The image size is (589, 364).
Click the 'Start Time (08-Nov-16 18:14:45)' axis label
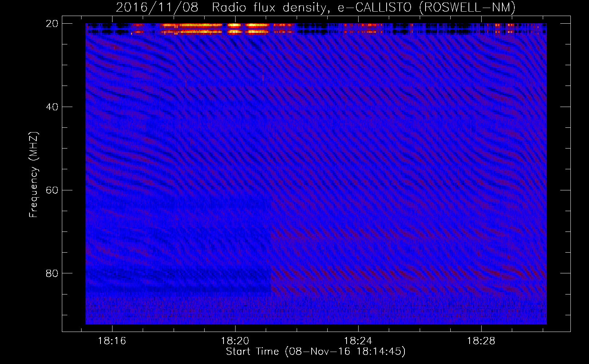tap(316, 352)
